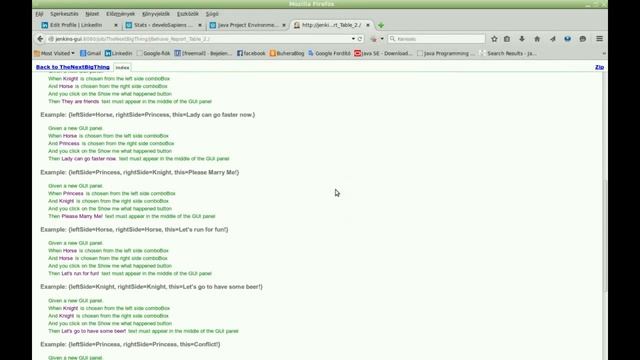
Task: Open the BuheraBlog bookmark
Action: point(287,53)
